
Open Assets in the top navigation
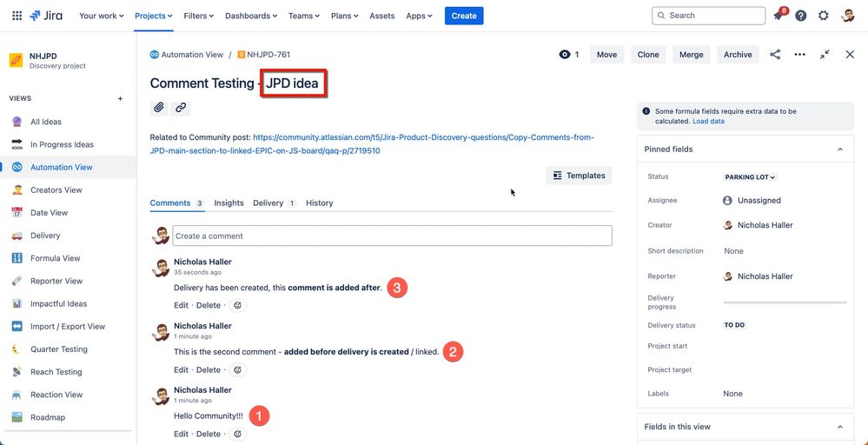tap(382, 16)
